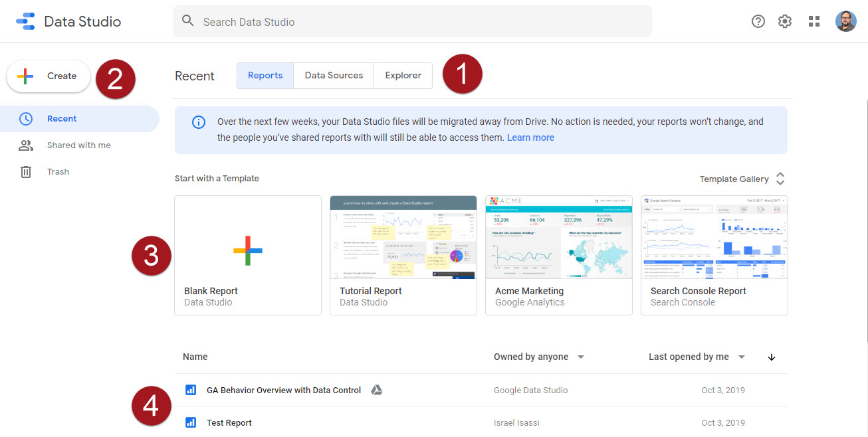Image resolution: width=868 pixels, height=437 pixels.
Task: Open the Test Report row
Action: pos(481,422)
